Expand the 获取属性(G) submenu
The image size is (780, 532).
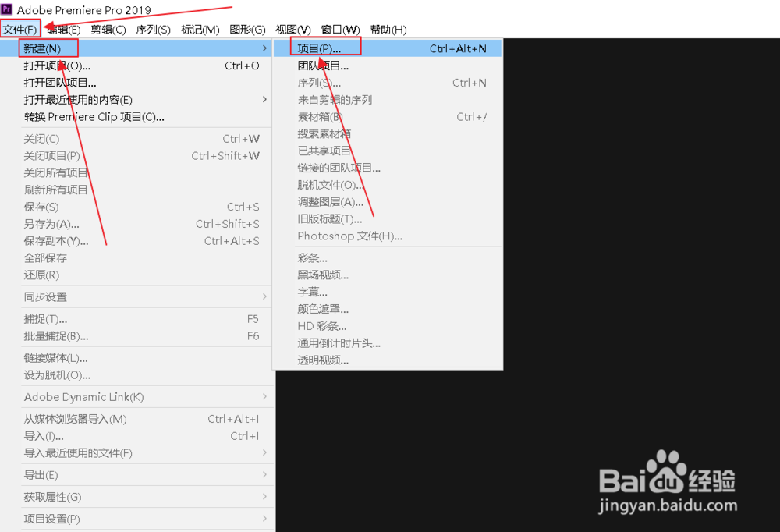[136, 497]
